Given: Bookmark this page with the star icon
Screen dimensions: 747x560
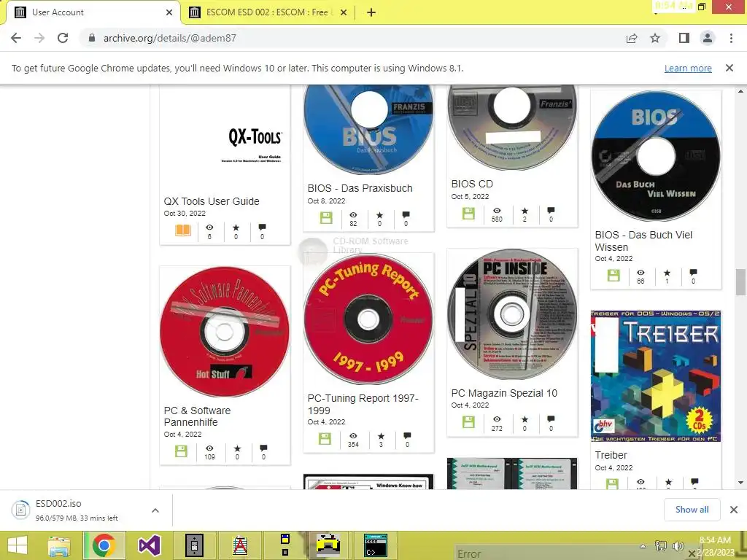Looking at the screenshot, I should point(655,38).
